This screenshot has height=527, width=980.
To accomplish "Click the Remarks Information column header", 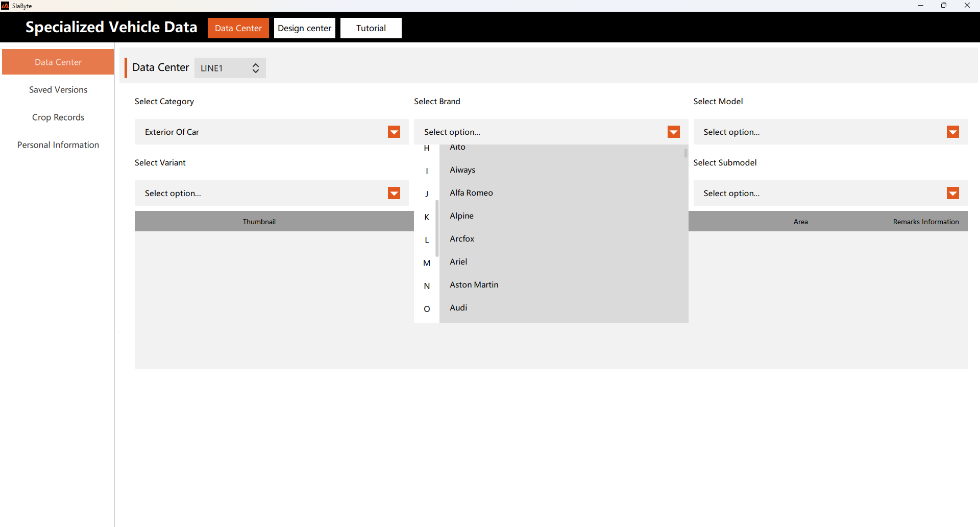I will coord(926,222).
